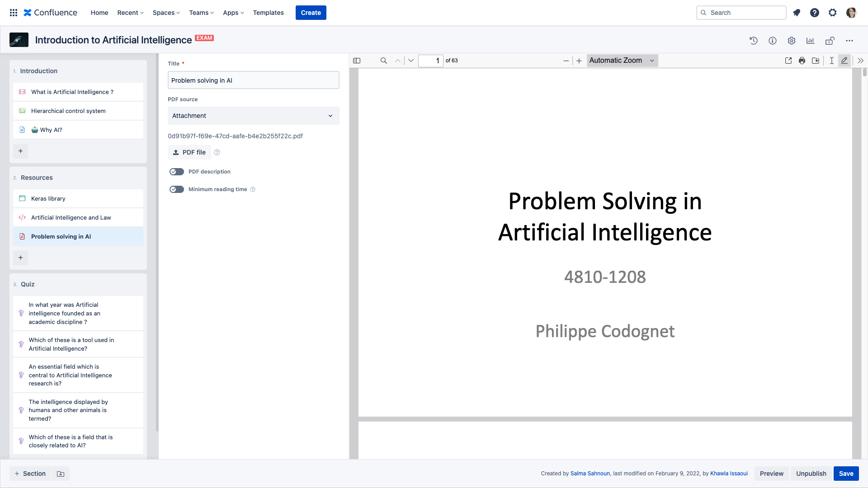Select Hierarchical control system module

coord(78,111)
